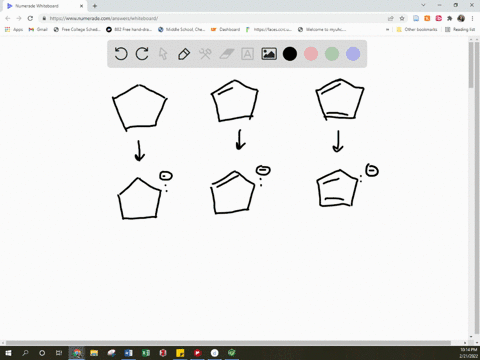
Task: Open Cortana from the taskbar
Action: coord(42,353)
